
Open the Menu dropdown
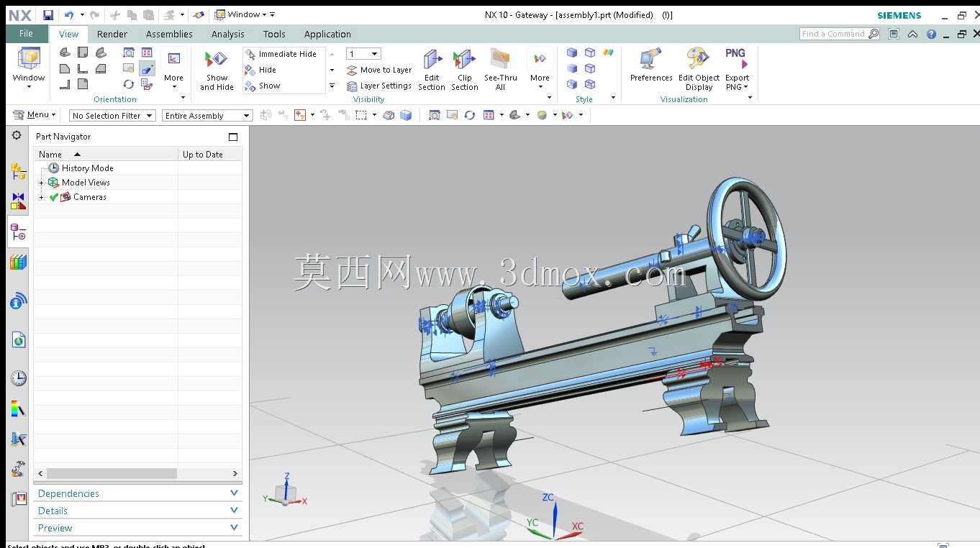34,115
